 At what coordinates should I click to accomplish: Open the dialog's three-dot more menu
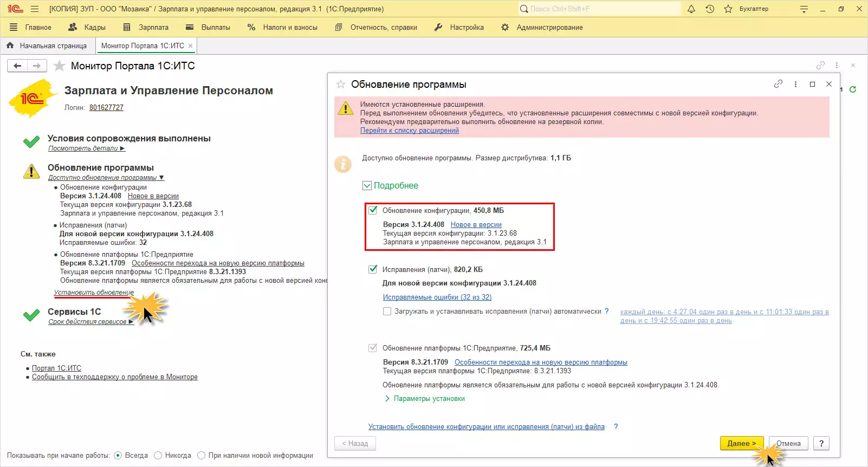pyautogui.click(x=795, y=84)
